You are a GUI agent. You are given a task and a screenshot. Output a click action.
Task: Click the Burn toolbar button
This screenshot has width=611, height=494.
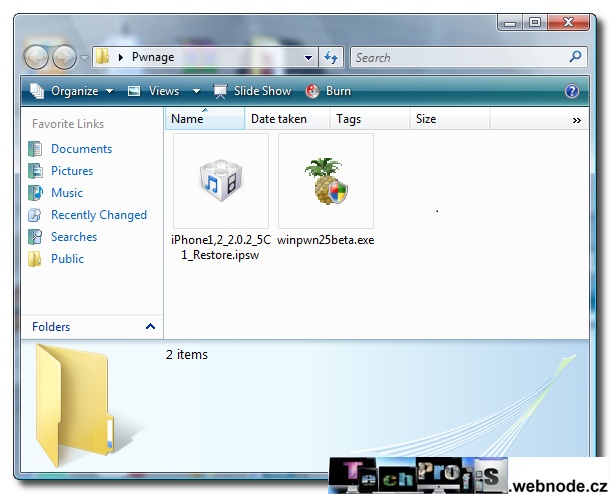[328, 91]
